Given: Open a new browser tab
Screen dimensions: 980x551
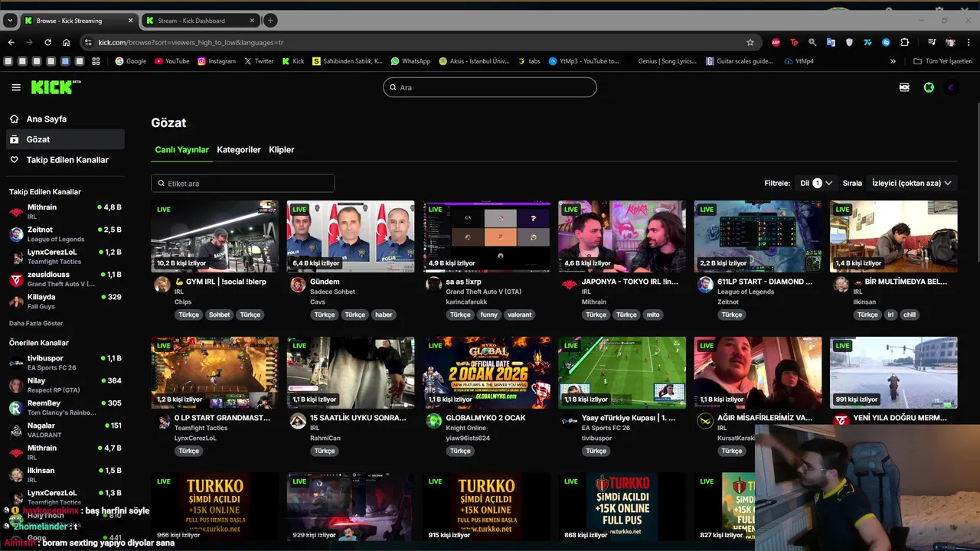Looking at the screenshot, I should [270, 21].
